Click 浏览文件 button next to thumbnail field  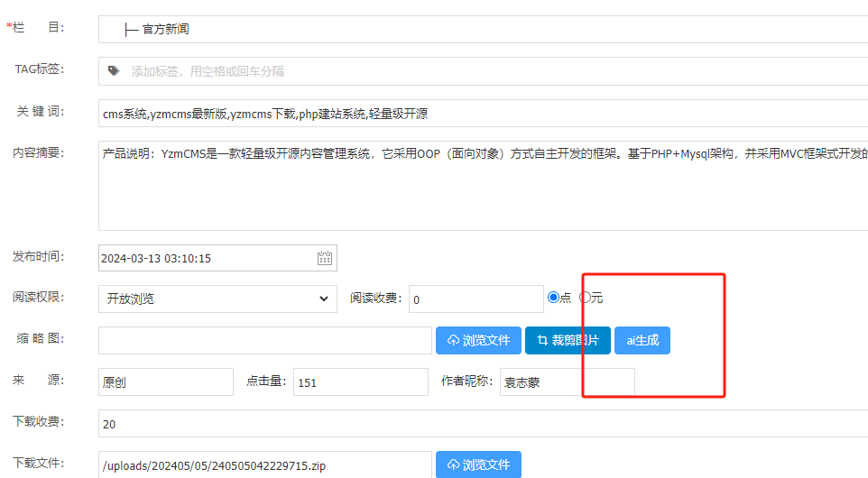click(x=478, y=340)
